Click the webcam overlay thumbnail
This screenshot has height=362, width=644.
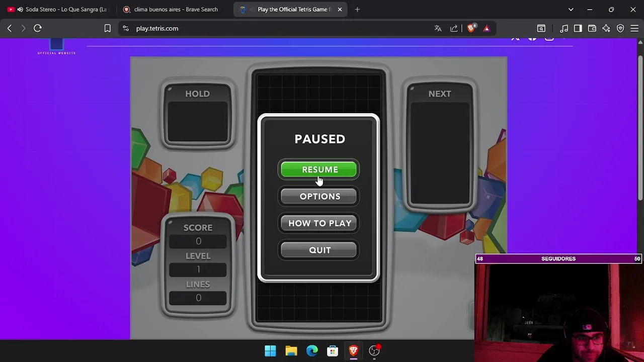pos(558,313)
